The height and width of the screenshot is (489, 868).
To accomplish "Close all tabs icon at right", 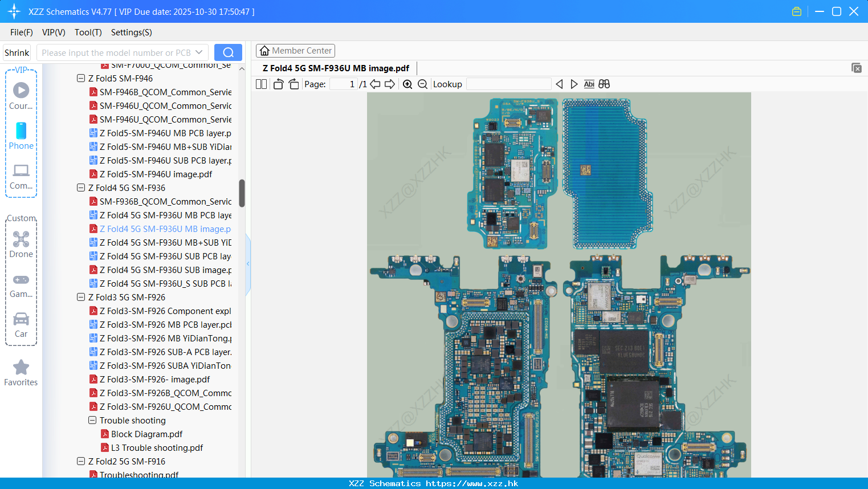I will (857, 68).
